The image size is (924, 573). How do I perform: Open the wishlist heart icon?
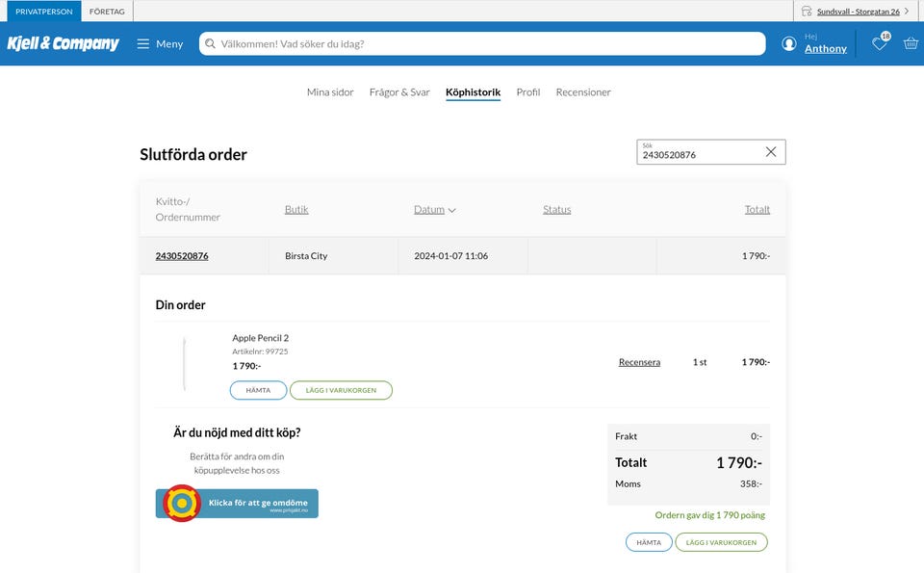click(x=879, y=43)
